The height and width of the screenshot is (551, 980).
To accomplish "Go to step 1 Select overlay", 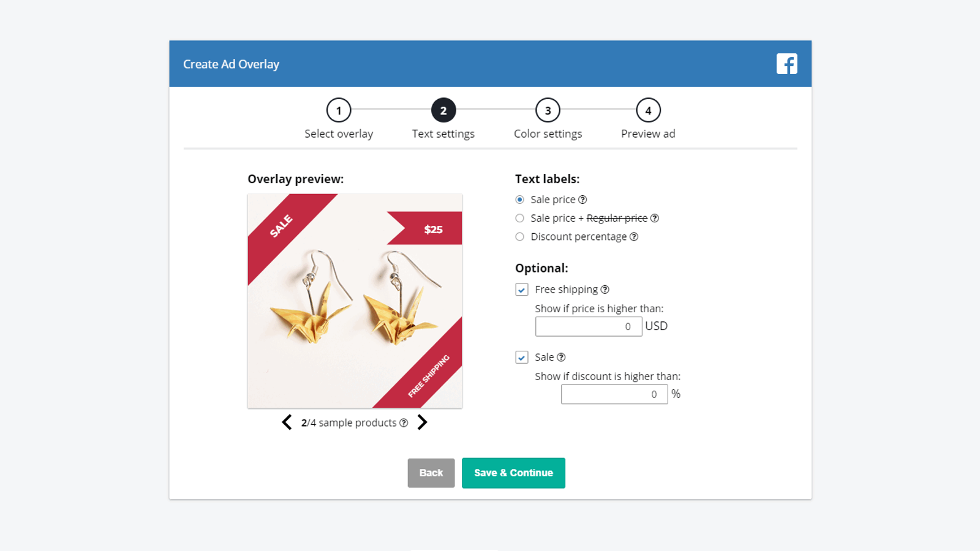I will tap(339, 111).
